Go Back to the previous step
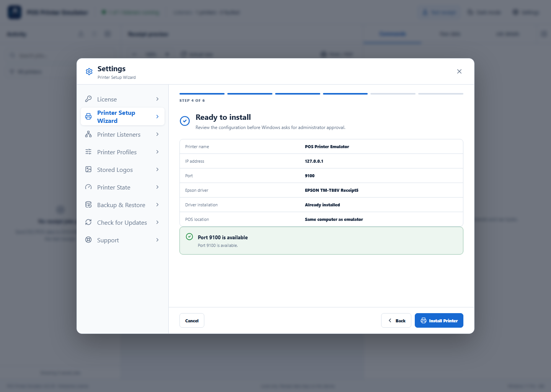Image resolution: width=551 pixels, height=392 pixels. (x=396, y=320)
